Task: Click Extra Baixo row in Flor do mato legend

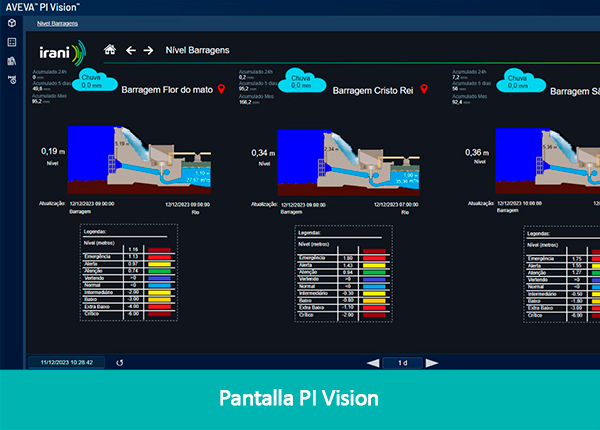Action: [129, 307]
